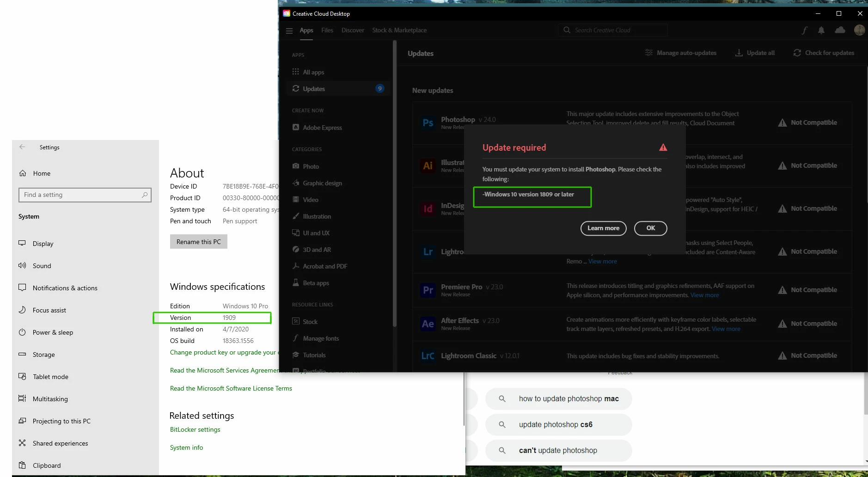
Task: Select 'how to update photoshop mac' suggestion
Action: pyautogui.click(x=558, y=399)
